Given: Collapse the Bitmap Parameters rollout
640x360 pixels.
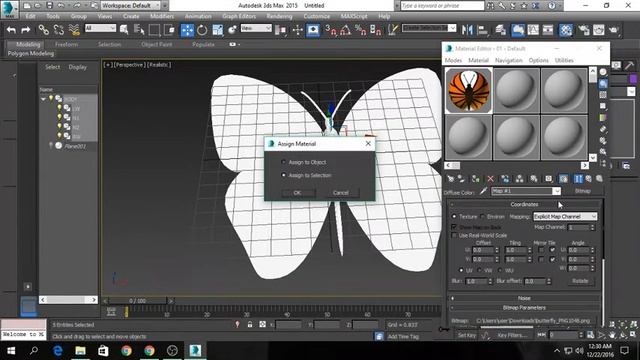Looking at the screenshot, I should (x=524, y=308).
